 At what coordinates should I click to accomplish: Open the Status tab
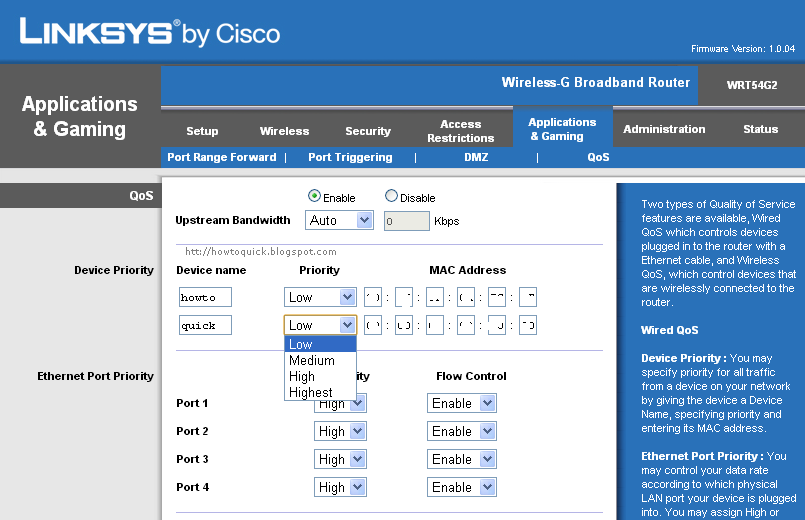coord(761,129)
